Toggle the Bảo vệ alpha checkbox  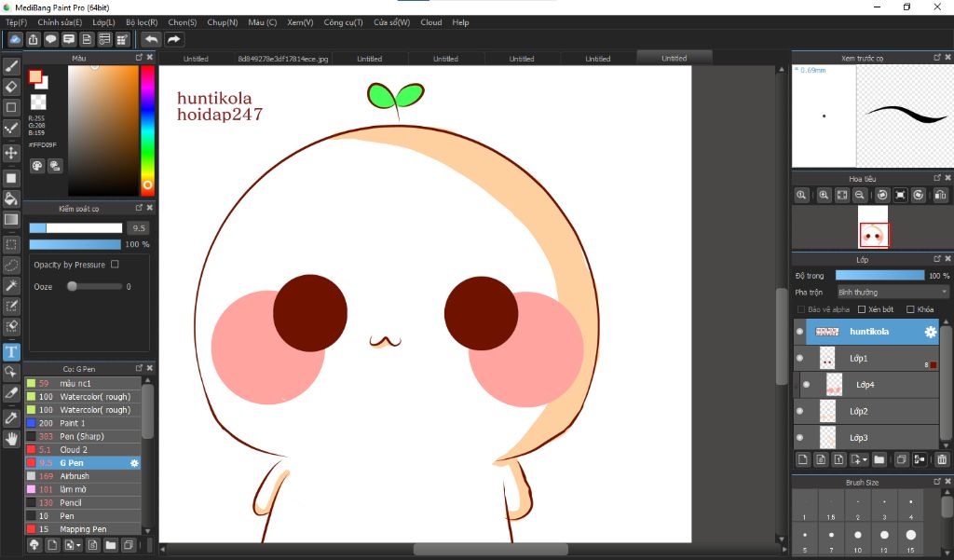[x=800, y=309]
